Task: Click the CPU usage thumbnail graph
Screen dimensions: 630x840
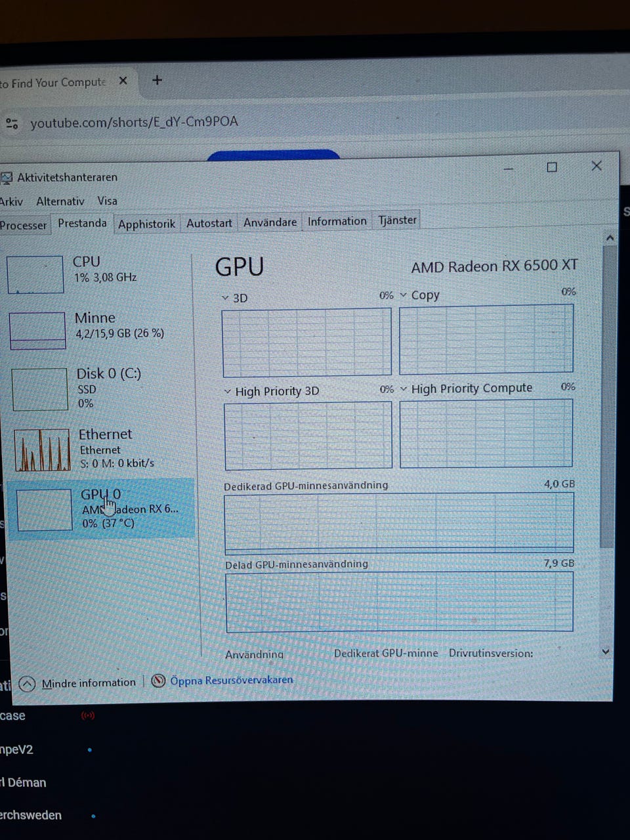Action: pyautogui.click(x=35, y=274)
